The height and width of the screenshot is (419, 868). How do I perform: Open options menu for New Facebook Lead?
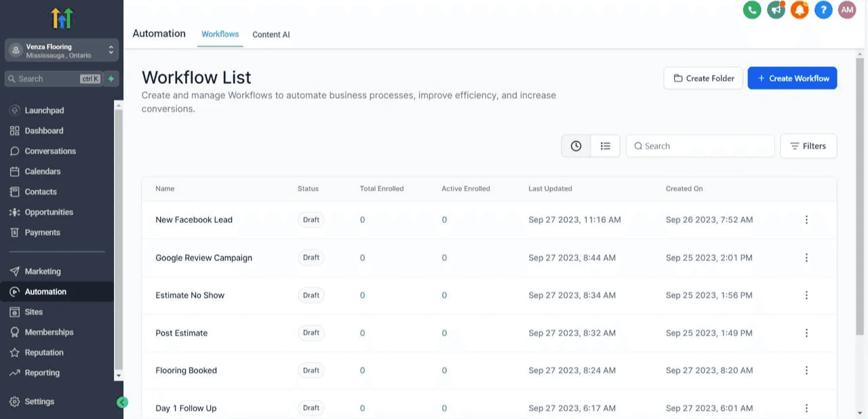click(806, 220)
